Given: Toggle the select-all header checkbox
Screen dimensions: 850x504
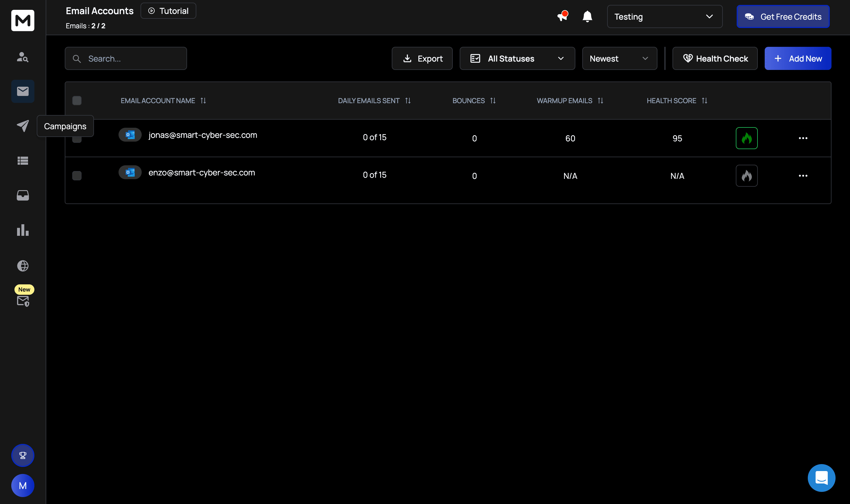Looking at the screenshot, I should pos(77,101).
